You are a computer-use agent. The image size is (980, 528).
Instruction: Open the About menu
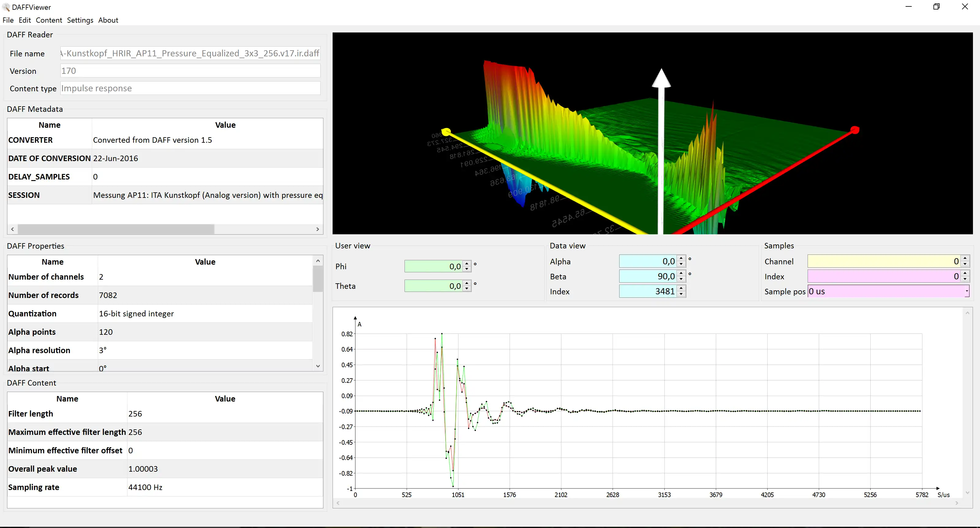click(108, 20)
